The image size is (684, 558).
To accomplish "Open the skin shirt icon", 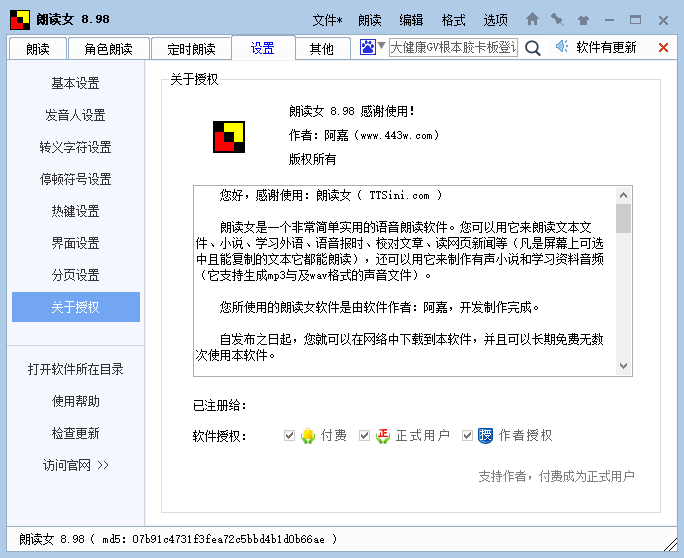I will coord(583,20).
